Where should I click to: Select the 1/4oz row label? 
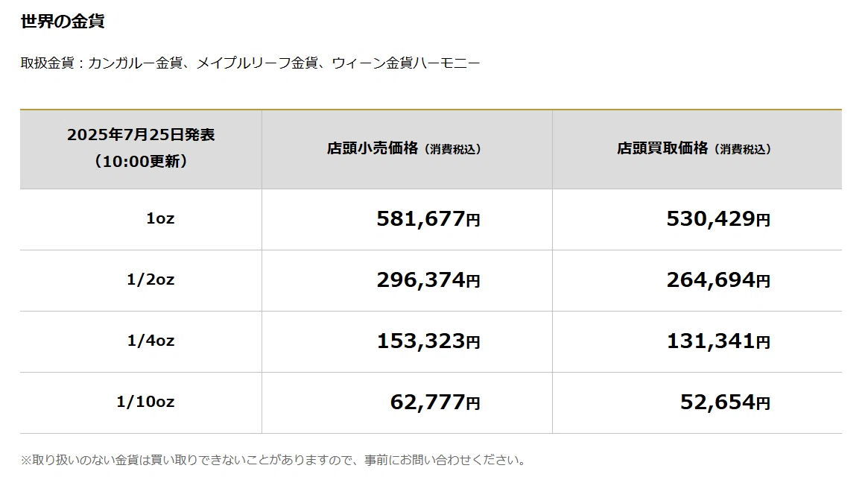pos(151,341)
